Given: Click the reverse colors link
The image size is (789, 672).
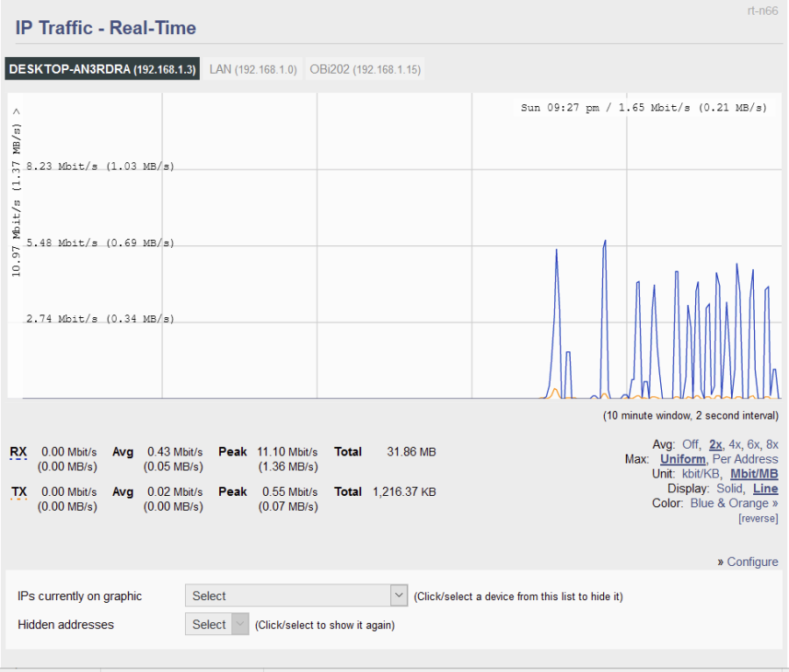Looking at the screenshot, I should [x=757, y=518].
